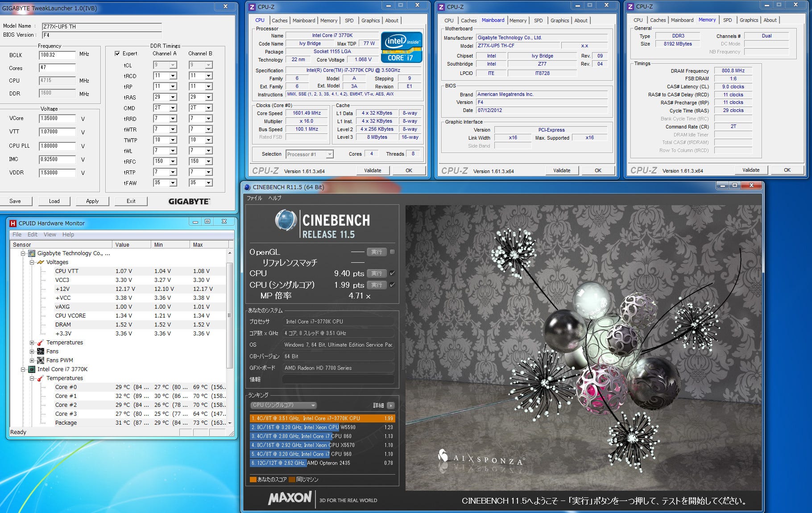Expand the Fans node in Hardware Monitor
812x513 pixels.
[32, 352]
